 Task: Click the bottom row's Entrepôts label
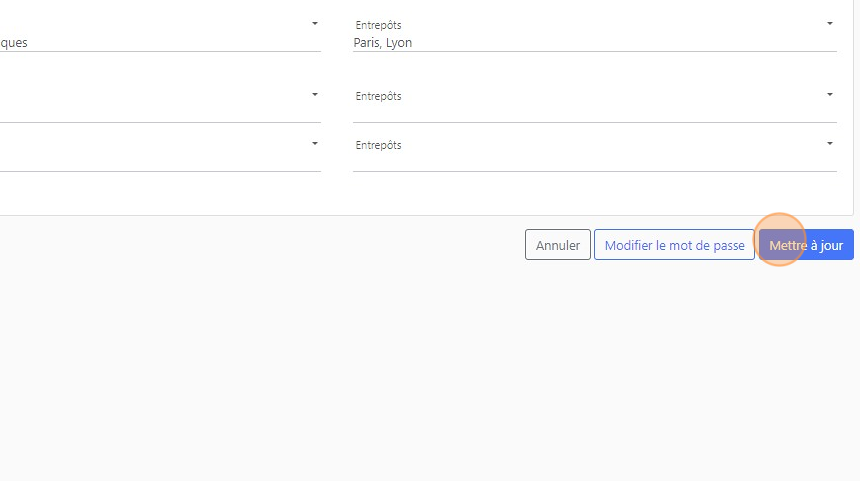pos(378,145)
